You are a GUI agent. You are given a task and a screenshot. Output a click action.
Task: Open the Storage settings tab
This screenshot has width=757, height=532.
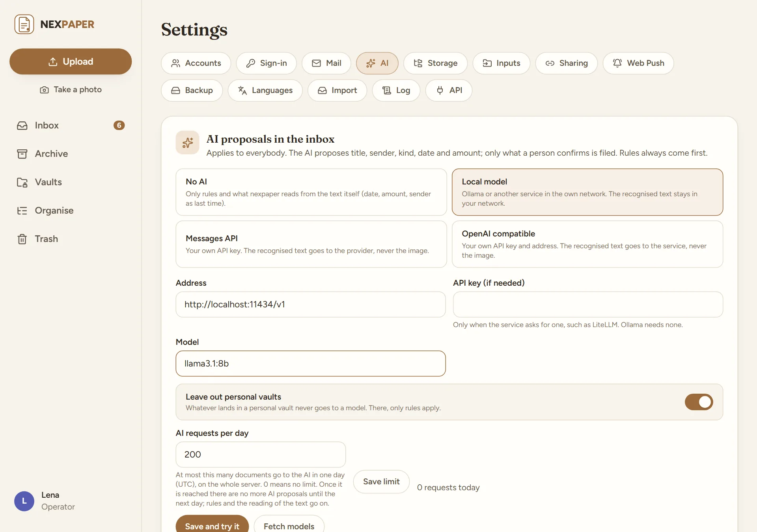(x=435, y=63)
